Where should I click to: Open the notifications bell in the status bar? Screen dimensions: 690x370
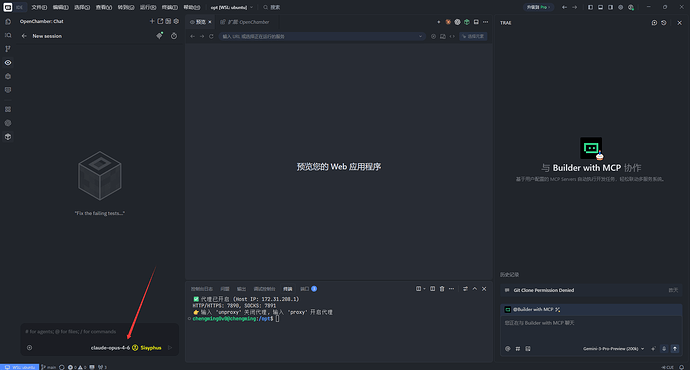[682, 367]
